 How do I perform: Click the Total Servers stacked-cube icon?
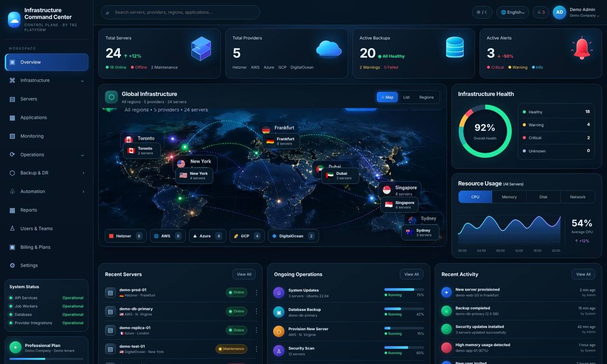coord(201,48)
